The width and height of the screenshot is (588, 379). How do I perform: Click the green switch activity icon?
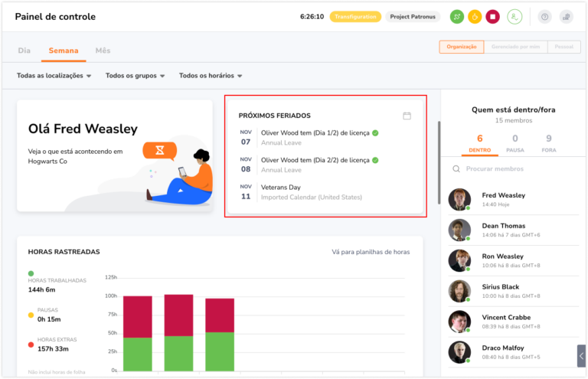[x=456, y=17]
